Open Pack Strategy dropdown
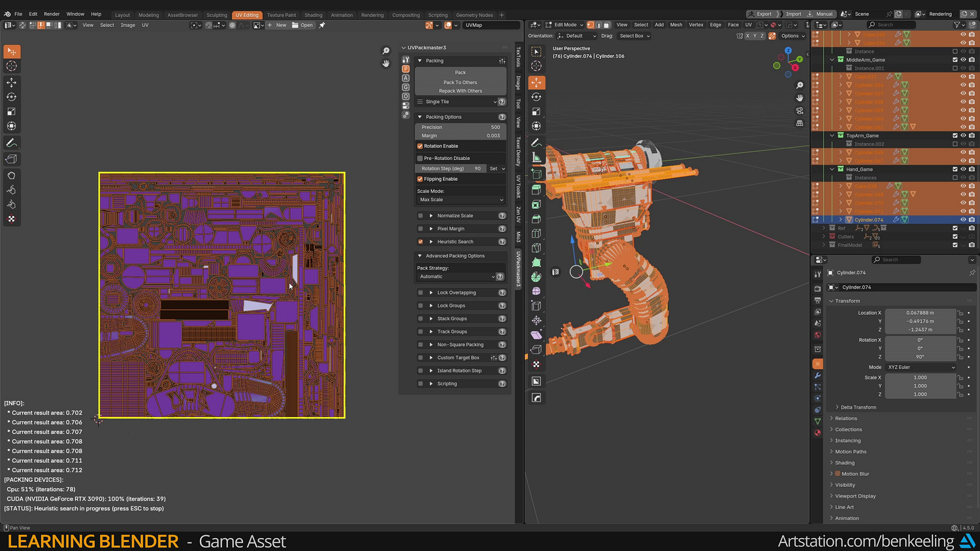The image size is (980, 551). coord(456,277)
